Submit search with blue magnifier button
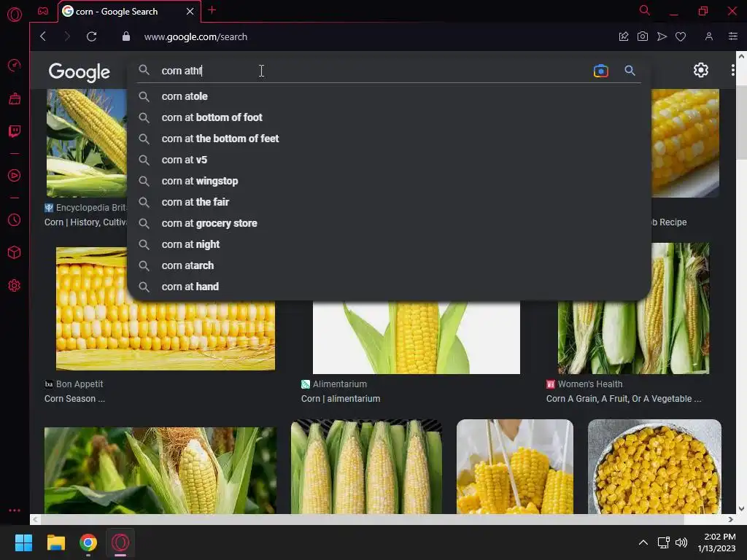This screenshot has width=747, height=560. tap(630, 71)
